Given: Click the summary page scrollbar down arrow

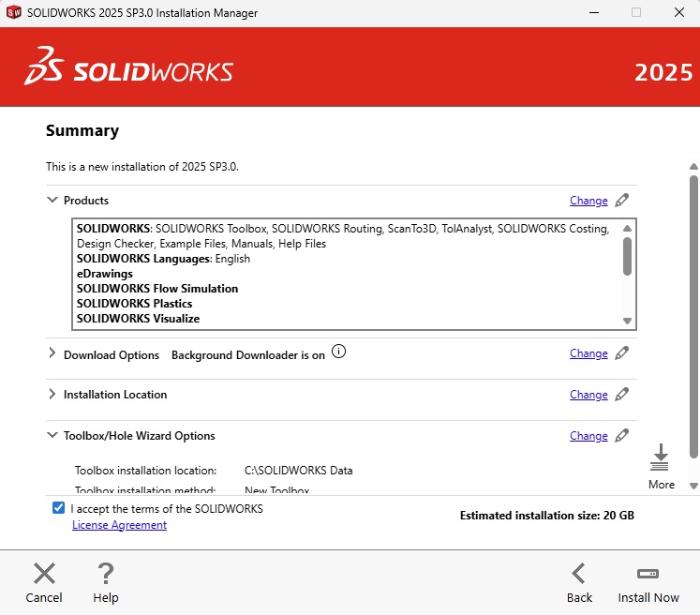Looking at the screenshot, I should click(693, 486).
